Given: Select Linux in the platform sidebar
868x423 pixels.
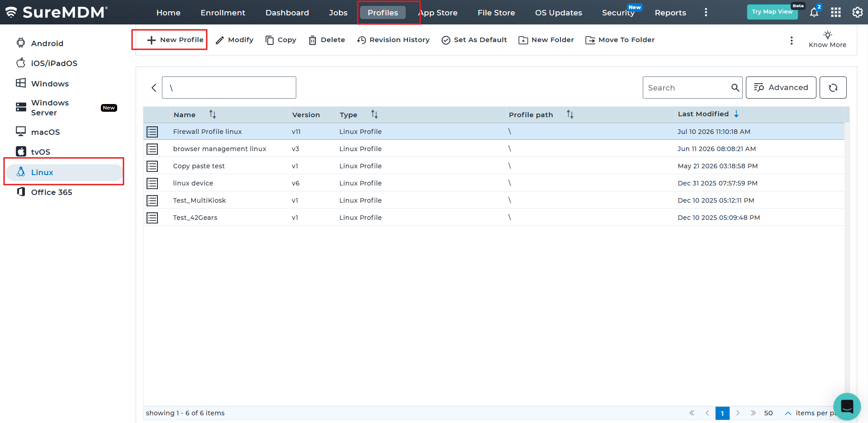Looking at the screenshot, I should tap(64, 172).
